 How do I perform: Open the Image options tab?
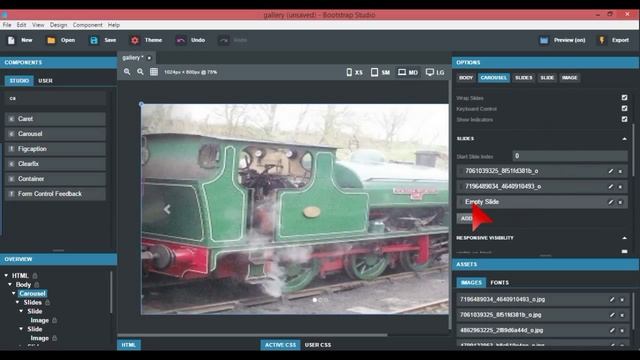coord(569,78)
